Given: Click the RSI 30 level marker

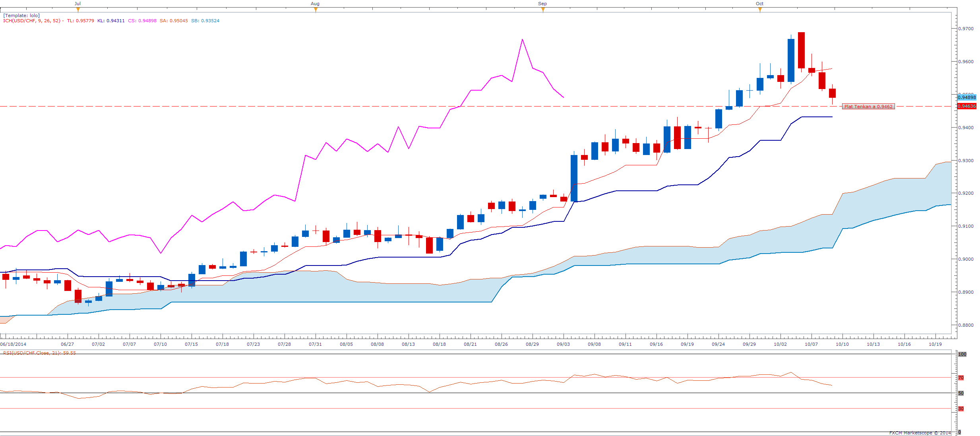Looking at the screenshot, I should (961, 409).
